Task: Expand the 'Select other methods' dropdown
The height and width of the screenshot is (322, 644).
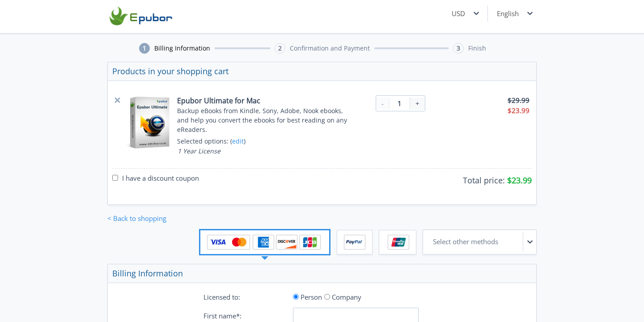Action: 479,242
